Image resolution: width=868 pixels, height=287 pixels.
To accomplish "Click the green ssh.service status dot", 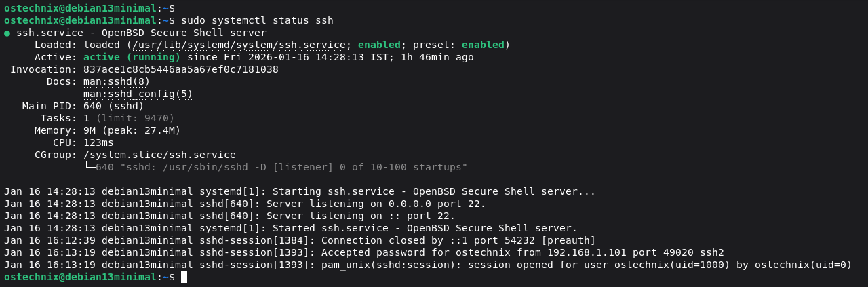I will coord(7,33).
